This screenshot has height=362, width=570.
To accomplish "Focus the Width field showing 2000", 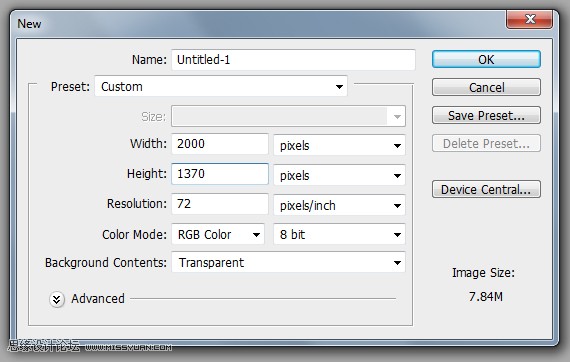I will pos(220,144).
